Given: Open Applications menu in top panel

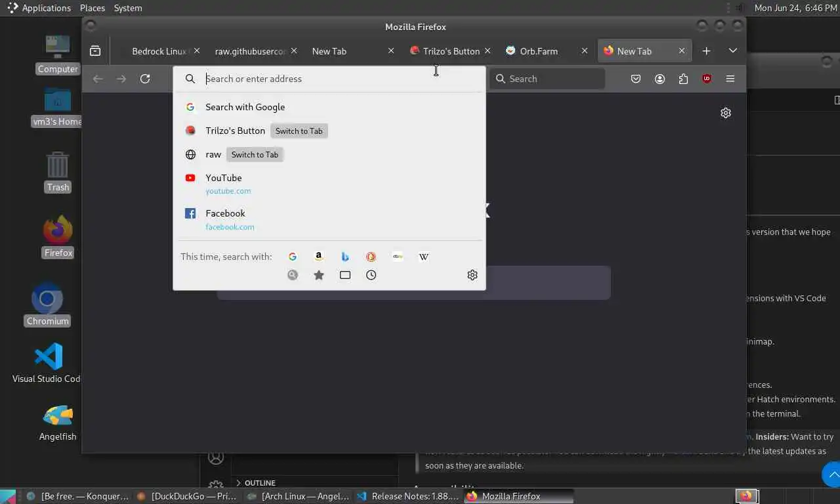Looking at the screenshot, I should [x=39, y=8].
